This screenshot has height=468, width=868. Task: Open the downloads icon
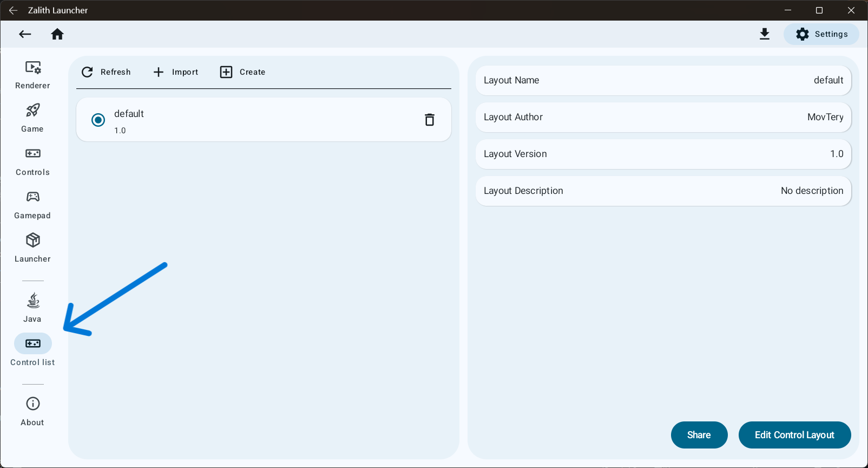[765, 34]
